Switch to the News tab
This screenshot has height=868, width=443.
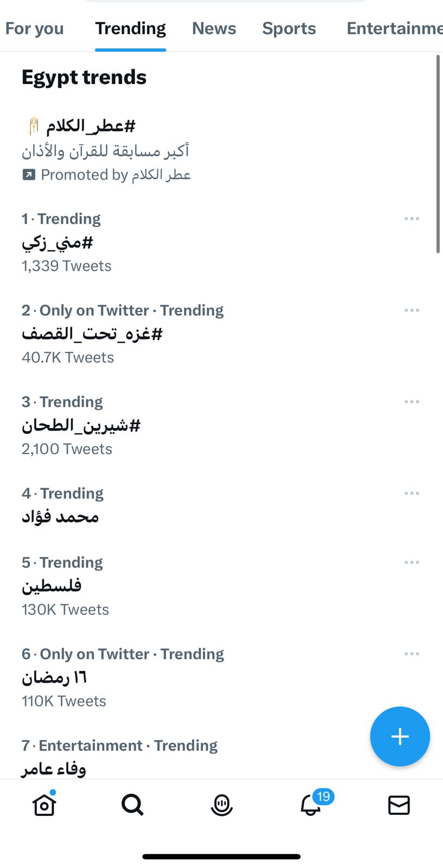coord(214,28)
